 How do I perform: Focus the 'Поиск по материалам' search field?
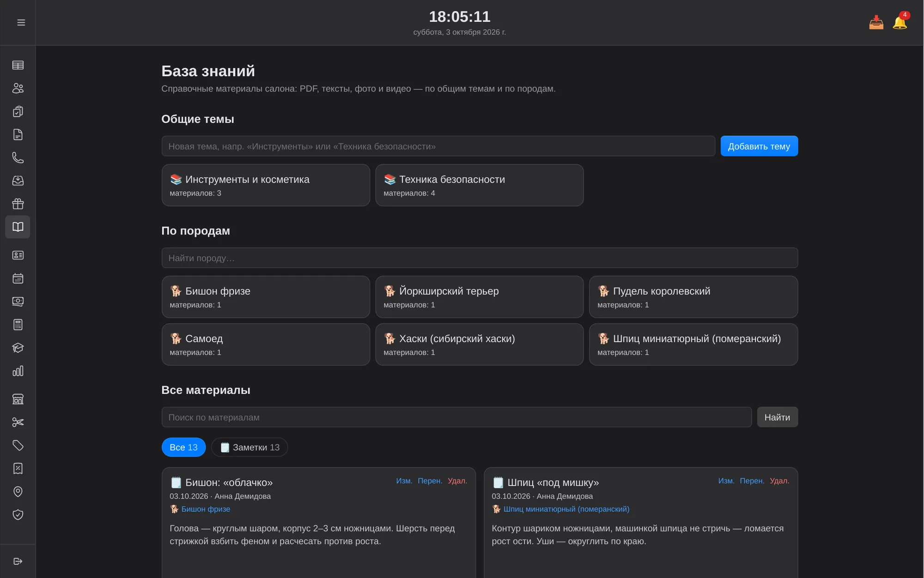tap(456, 417)
